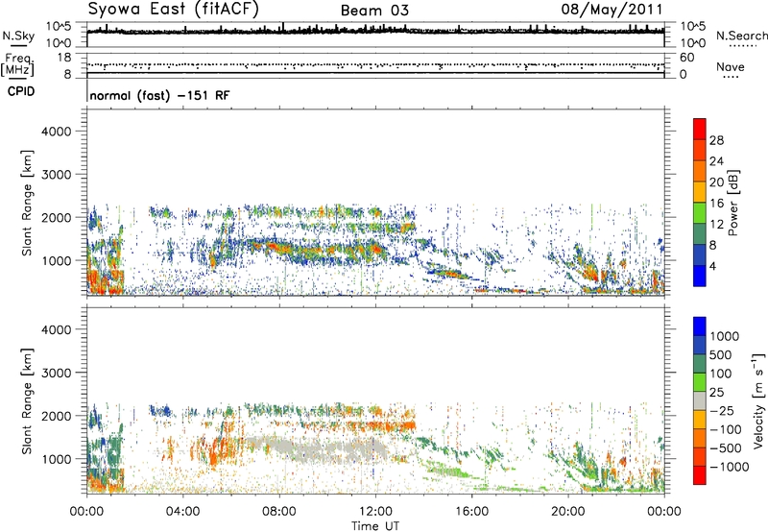The image size is (768, 532).
Task: Click the "24" label on the Power color bar
Action: pos(716,161)
